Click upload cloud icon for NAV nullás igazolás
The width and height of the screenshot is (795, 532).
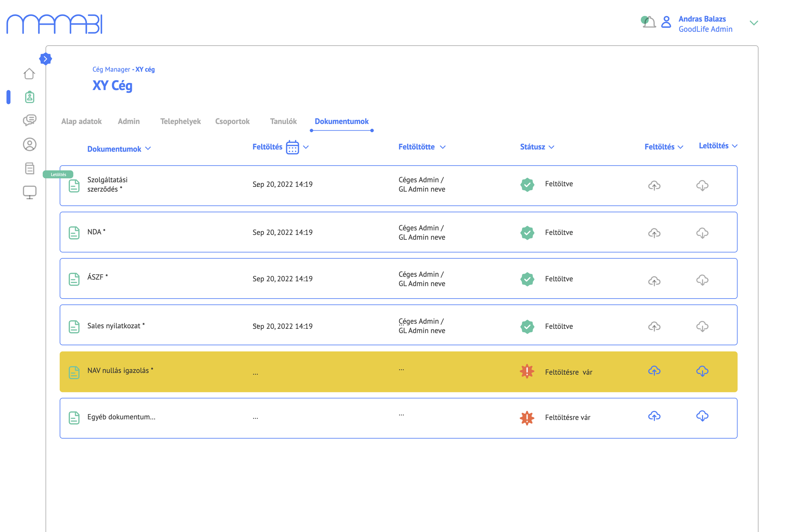coord(654,371)
